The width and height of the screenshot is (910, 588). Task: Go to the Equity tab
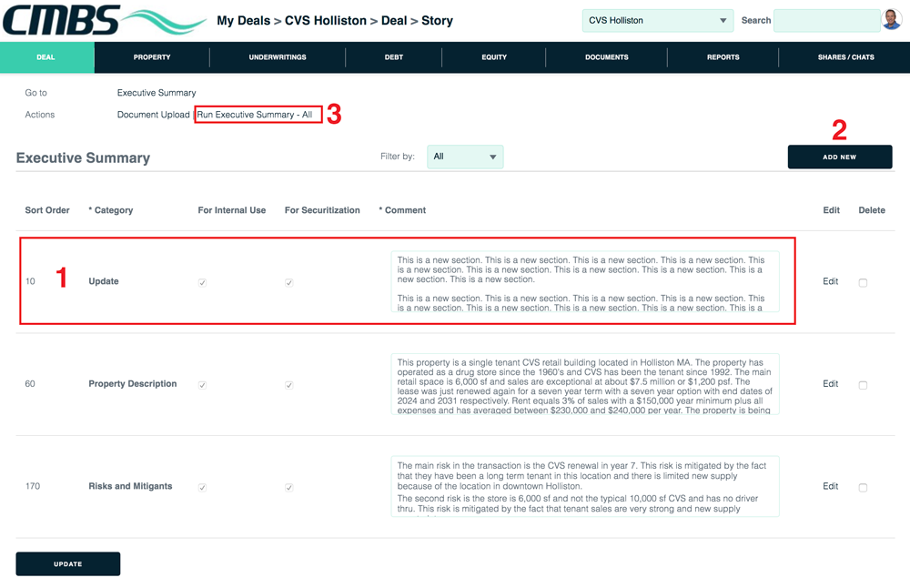coord(494,56)
